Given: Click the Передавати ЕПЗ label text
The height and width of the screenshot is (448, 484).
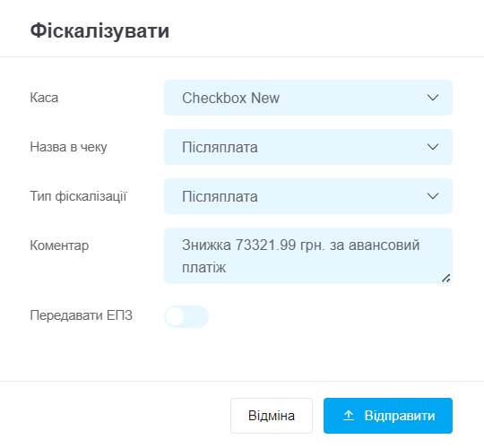Looking at the screenshot, I should point(82,315).
